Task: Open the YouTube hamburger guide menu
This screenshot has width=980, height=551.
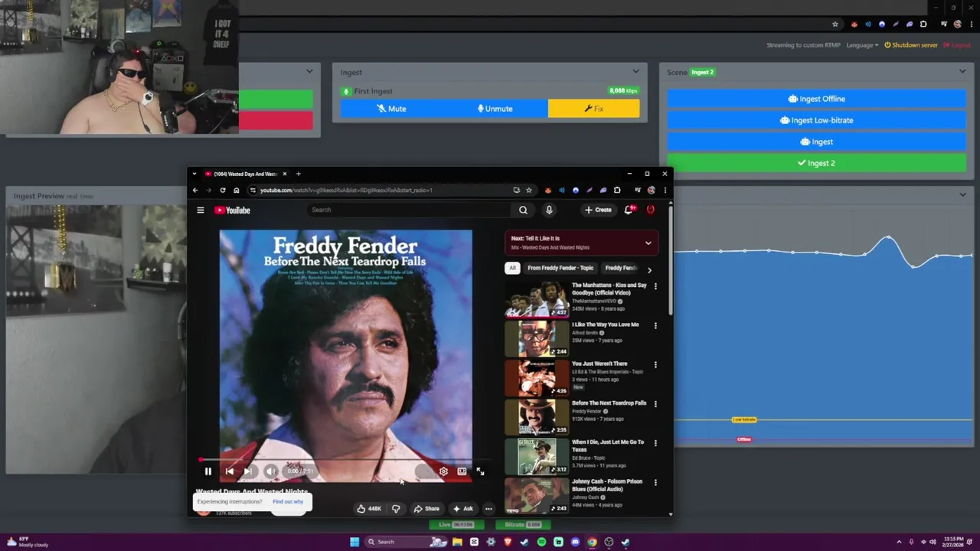Action: coord(201,210)
